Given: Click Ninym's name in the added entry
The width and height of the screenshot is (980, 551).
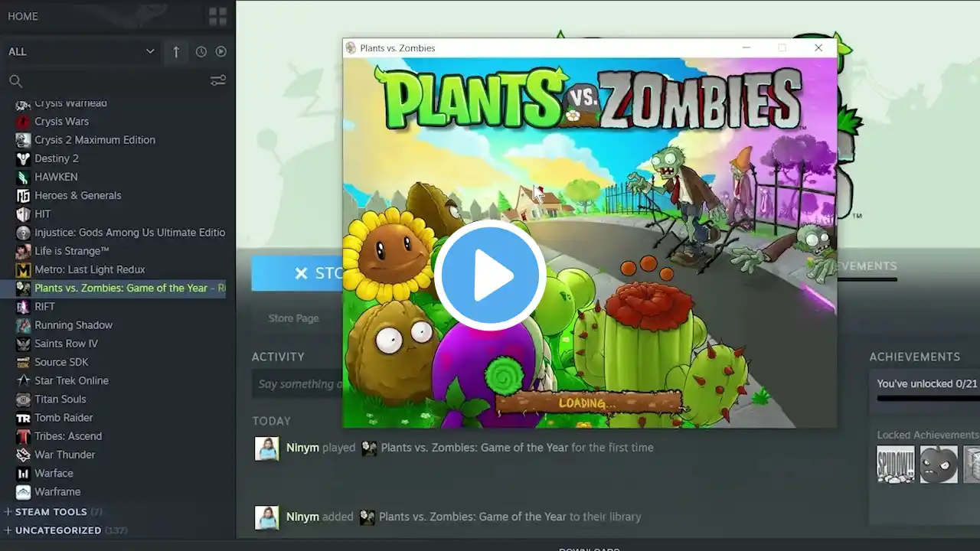Looking at the screenshot, I should tap(302, 517).
